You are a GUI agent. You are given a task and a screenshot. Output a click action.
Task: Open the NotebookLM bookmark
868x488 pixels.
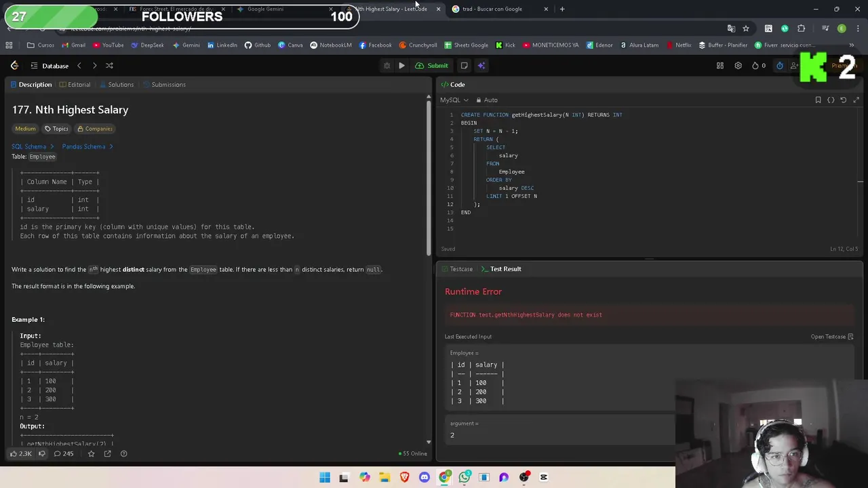[331, 45]
